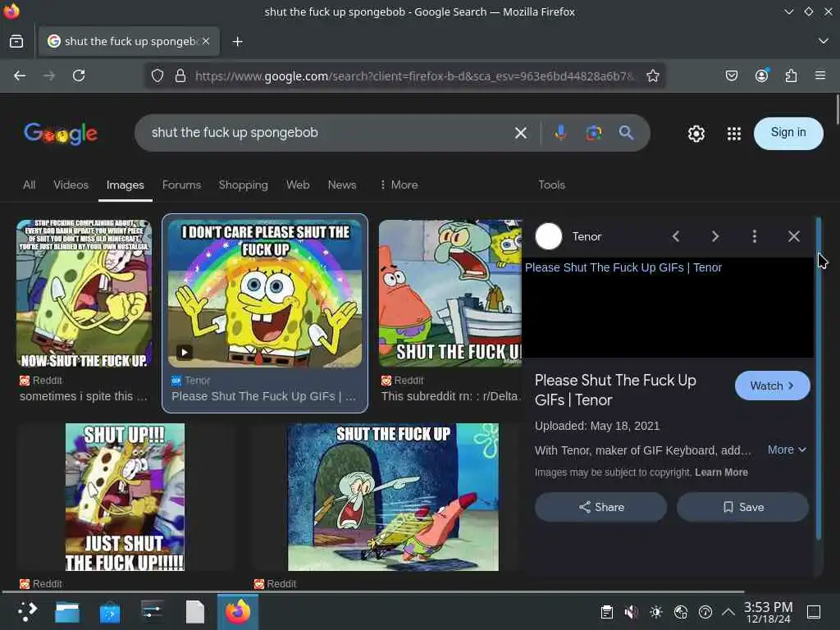This screenshot has height=630, width=840.
Task: Open a new tab with plus
Action: [237, 41]
